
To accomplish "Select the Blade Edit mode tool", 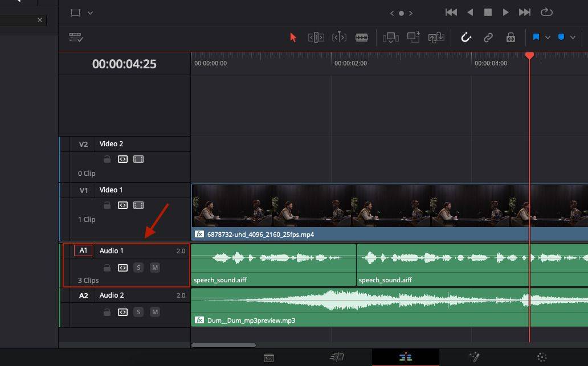I will pos(362,37).
